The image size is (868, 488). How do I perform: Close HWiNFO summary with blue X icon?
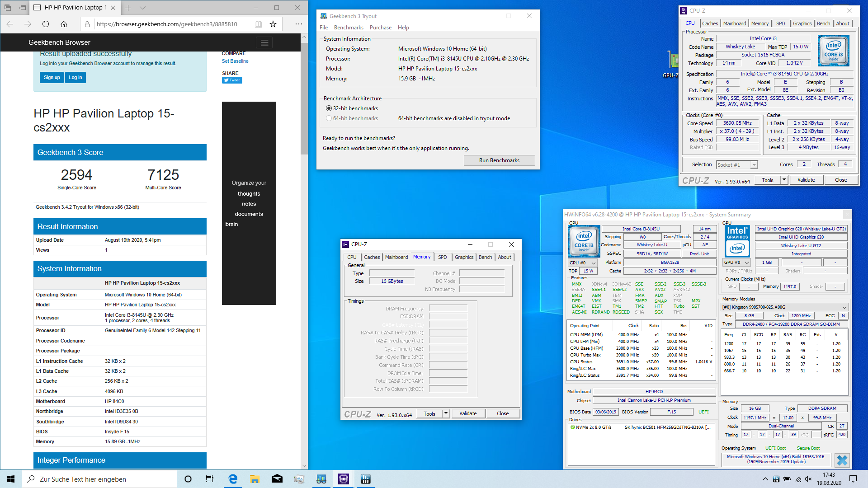(x=842, y=460)
